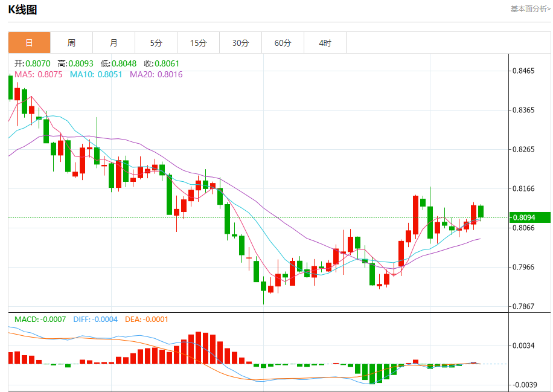The width and height of the screenshot is (553, 392).
Task: Click the MA10: 0.8051 legend
Action: click(96, 74)
